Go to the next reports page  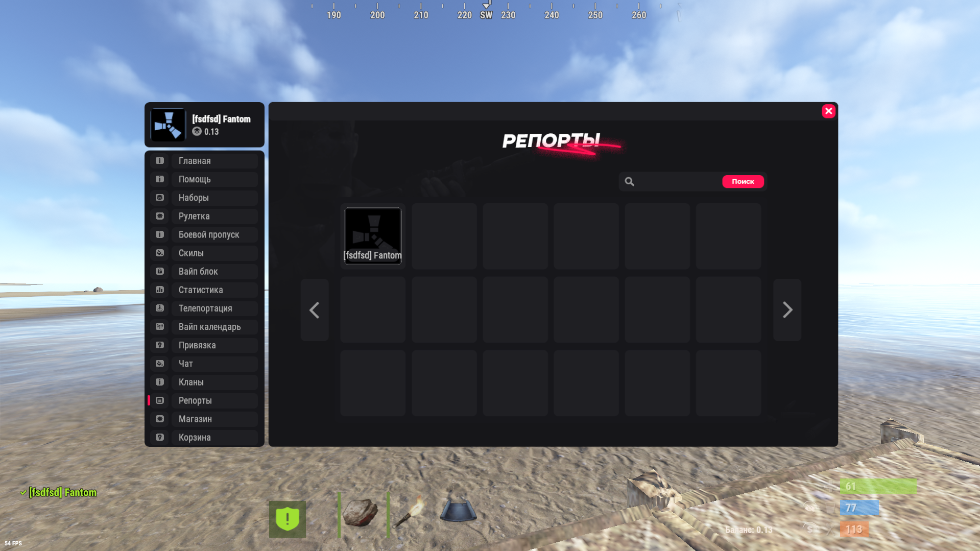[787, 309]
